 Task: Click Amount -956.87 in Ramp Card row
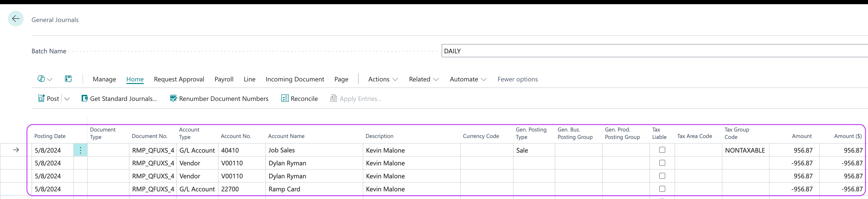click(x=794, y=189)
